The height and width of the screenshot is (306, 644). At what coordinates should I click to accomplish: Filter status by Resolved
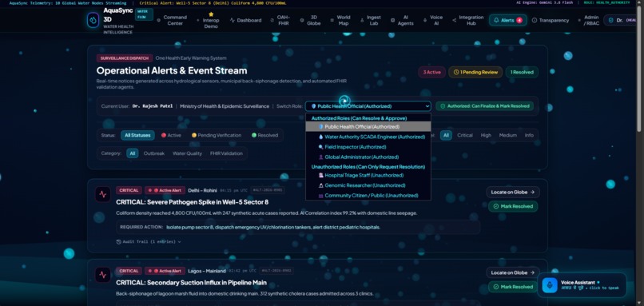pos(265,135)
